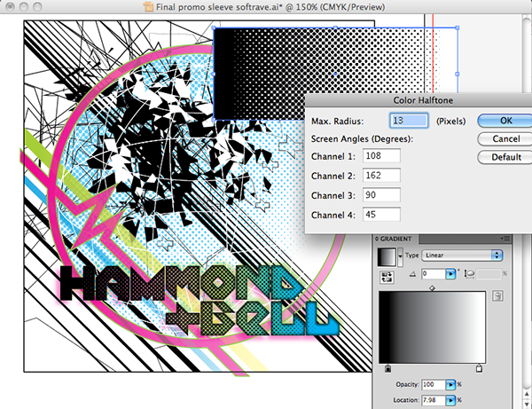532x409 pixels.
Task: Open the Opacity value popup arrow
Action: (450, 384)
